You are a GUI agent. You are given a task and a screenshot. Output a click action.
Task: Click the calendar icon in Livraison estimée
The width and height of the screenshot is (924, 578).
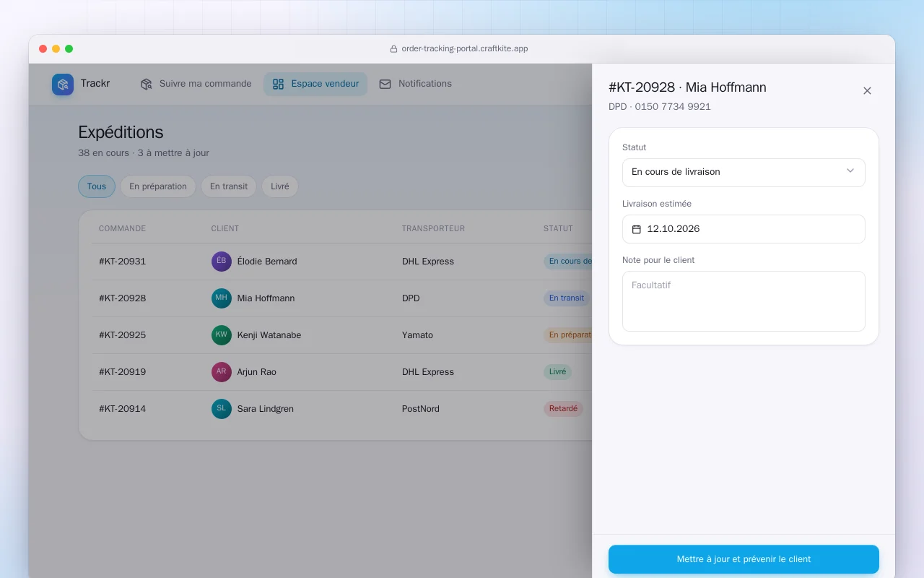click(637, 229)
